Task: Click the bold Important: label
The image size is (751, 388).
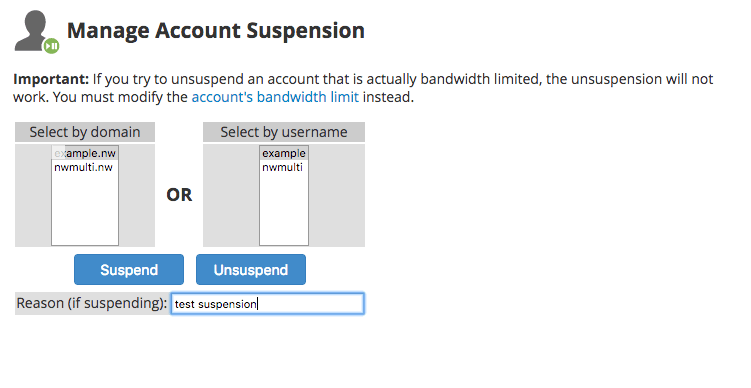Action: point(51,79)
